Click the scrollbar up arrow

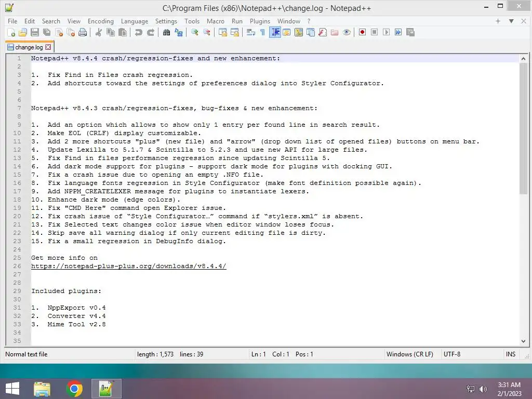[x=523, y=59]
